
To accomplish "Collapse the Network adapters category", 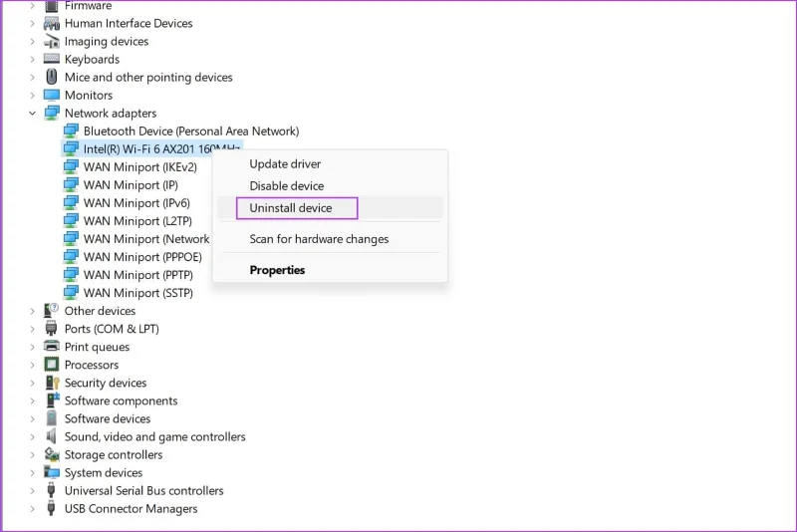I will (x=33, y=113).
